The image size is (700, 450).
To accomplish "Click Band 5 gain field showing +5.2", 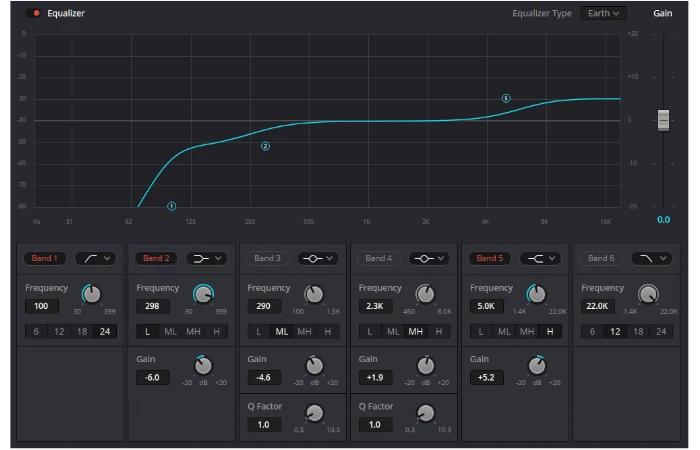I will click(x=486, y=378).
